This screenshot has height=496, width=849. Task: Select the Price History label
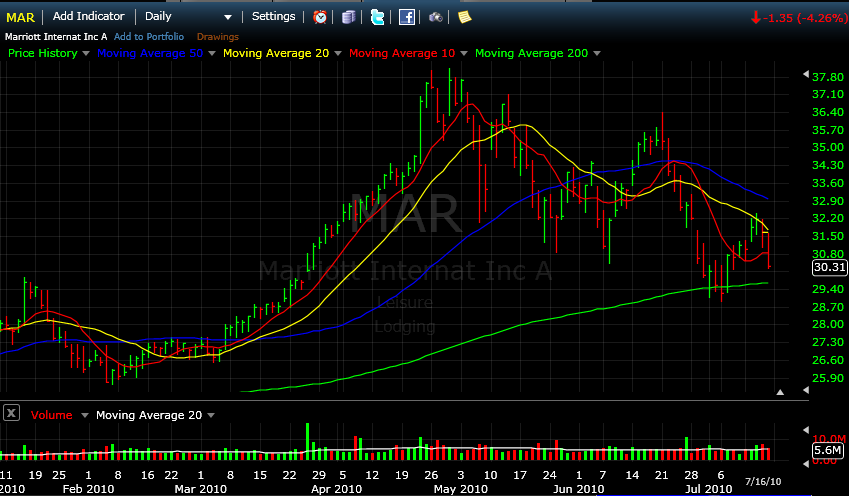coord(43,53)
